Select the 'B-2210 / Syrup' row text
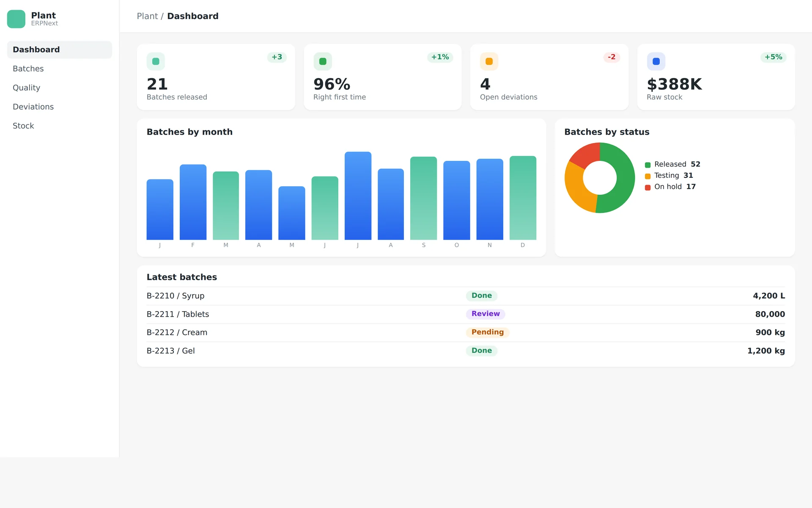812x508 pixels. point(176,296)
